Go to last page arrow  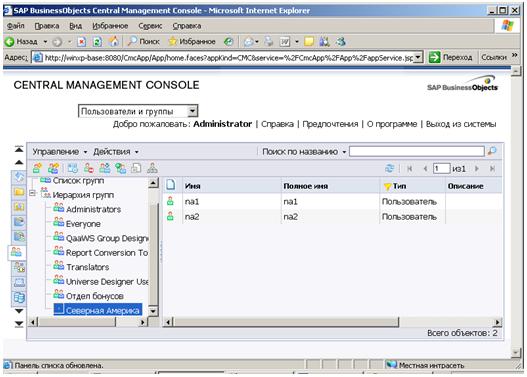(x=492, y=169)
